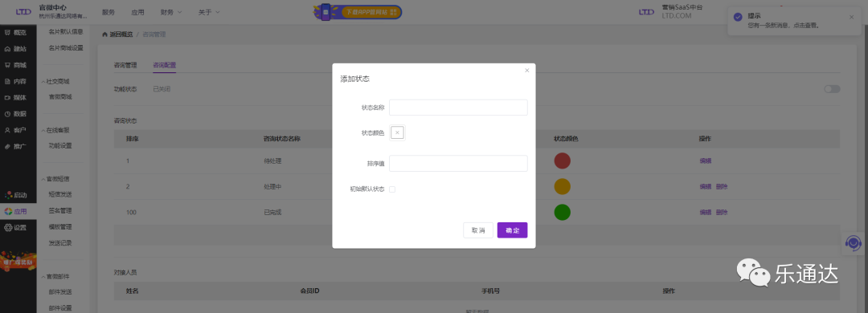The image size is (868, 313).
Task: Open the 商城 shop sidebar icon
Action: tap(7, 65)
